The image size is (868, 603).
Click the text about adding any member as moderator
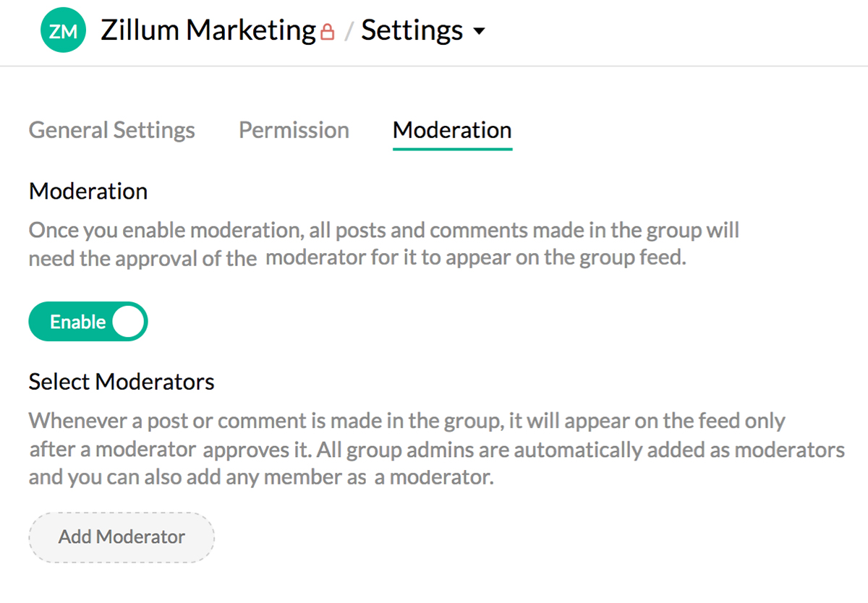point(260,478)
